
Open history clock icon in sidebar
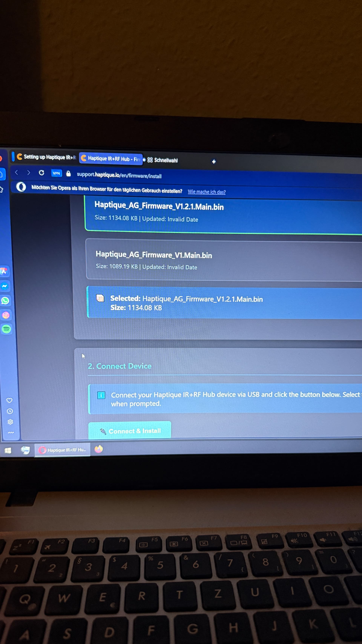tap(10, 411)
